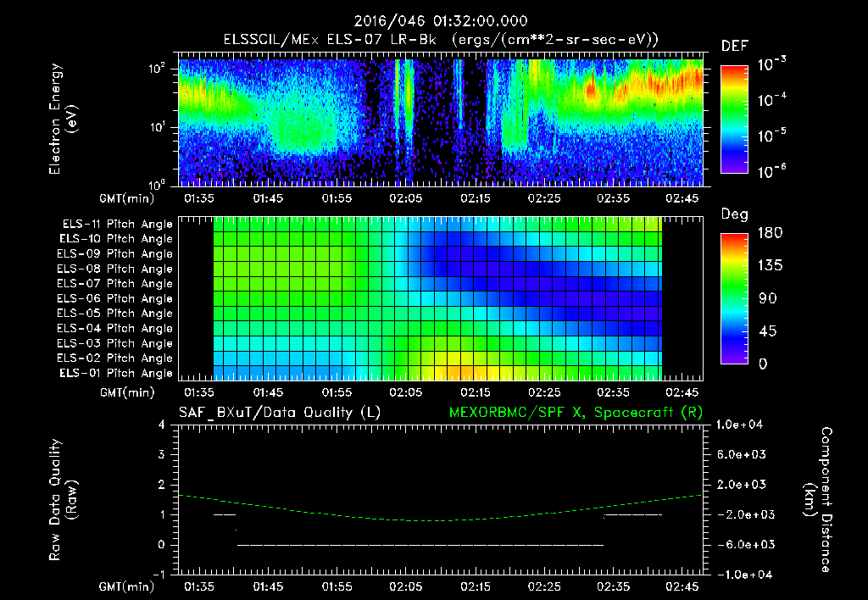Click the 90 value on Deg scale
Image resolution: width=868 pixels, height=600 pixels.
pyautogui.click(x=768, y=298)
